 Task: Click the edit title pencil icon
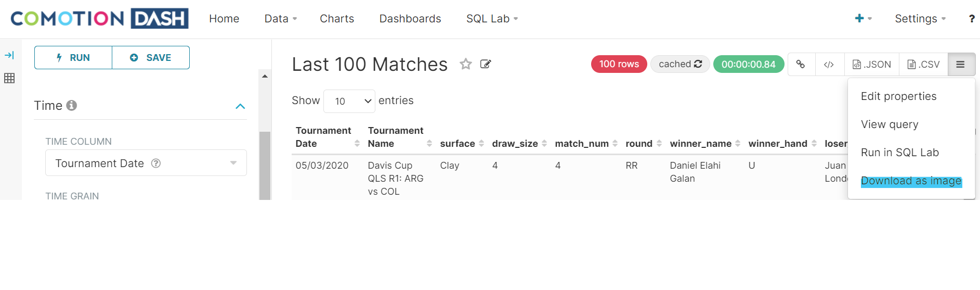(x=486, y=64)
